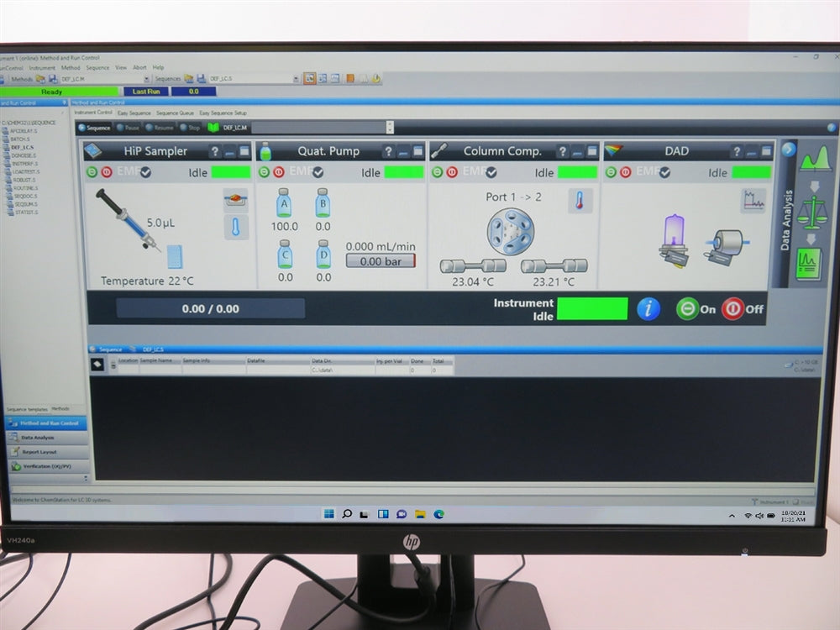Expand the navigation pane options chevron
The height and width of the screenshot is (630, 840).
pos(85,477)
